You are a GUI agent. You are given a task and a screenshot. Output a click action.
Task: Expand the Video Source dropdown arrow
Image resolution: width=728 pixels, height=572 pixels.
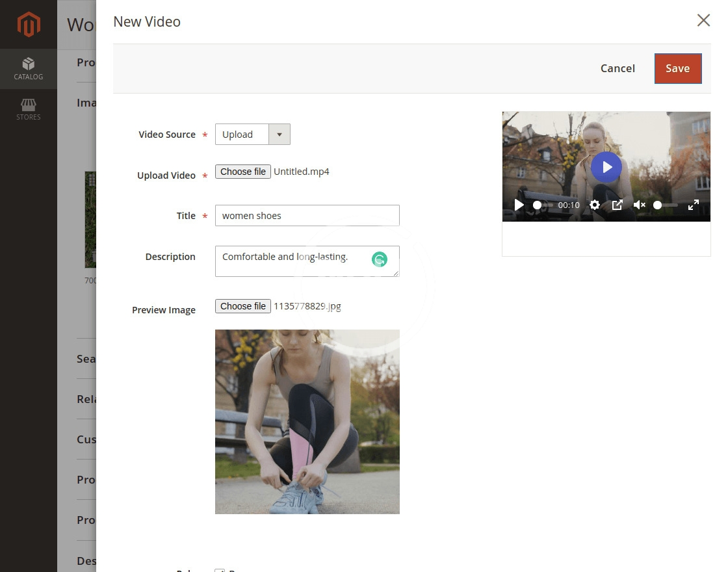point(279,135)
